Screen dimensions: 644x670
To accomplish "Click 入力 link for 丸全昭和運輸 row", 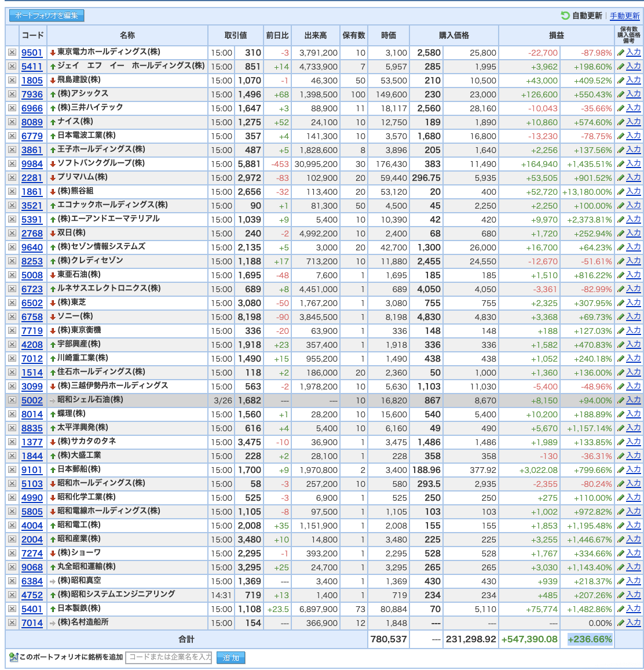I will point(634,567).
